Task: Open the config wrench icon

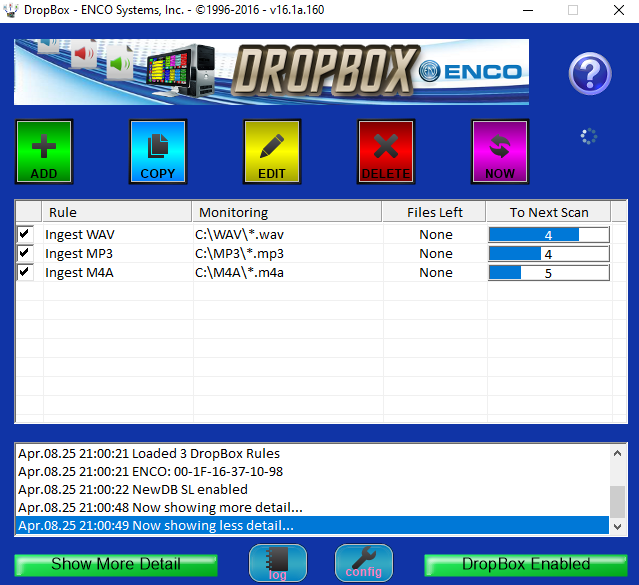Action: click(x=364, y=563)
